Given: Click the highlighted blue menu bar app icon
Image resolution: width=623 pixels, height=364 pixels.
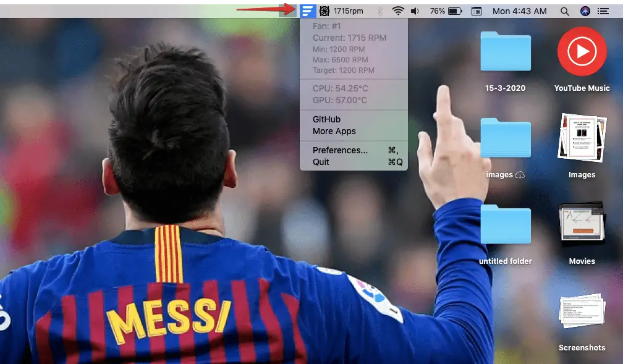Looking at the screenshot, I should click(x=308, y=11).
